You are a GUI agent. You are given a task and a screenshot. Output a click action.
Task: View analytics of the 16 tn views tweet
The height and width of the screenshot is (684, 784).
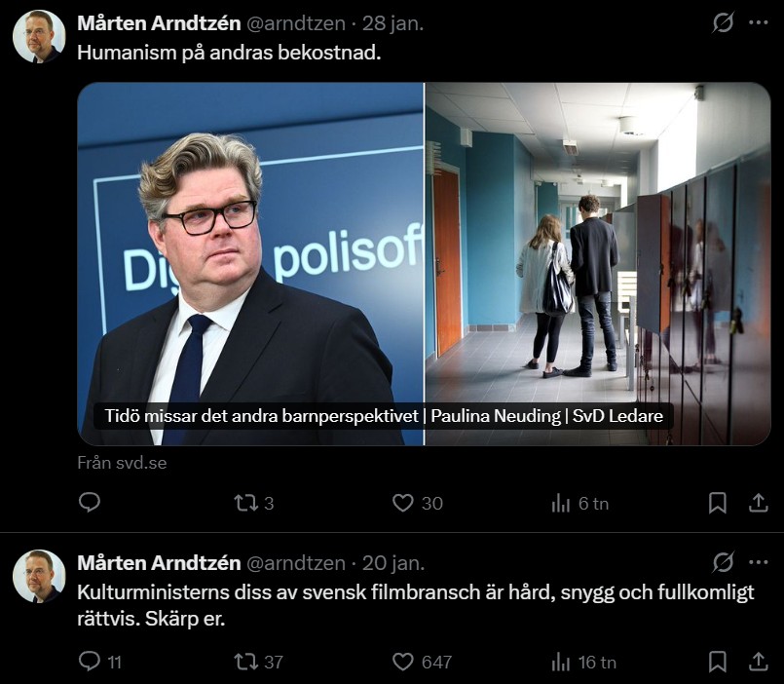561,662
